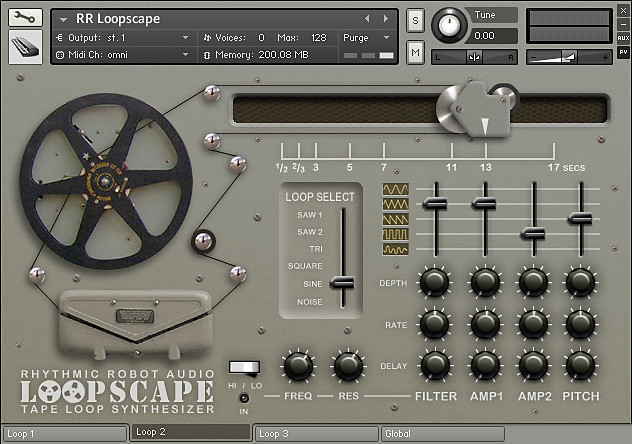This screenshot has height=444, width=632.
Task: Click the Pitch LFO waveform fader
Action: (x=580, y=219)
